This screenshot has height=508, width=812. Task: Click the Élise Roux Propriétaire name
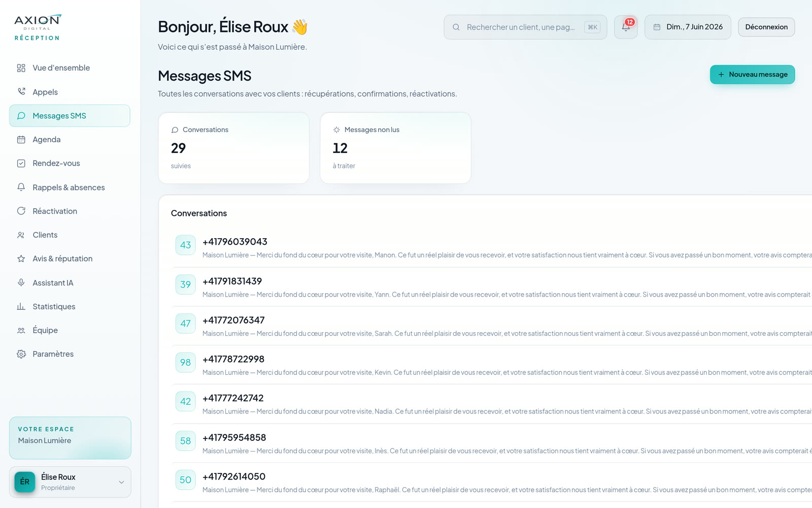point(58,482)
